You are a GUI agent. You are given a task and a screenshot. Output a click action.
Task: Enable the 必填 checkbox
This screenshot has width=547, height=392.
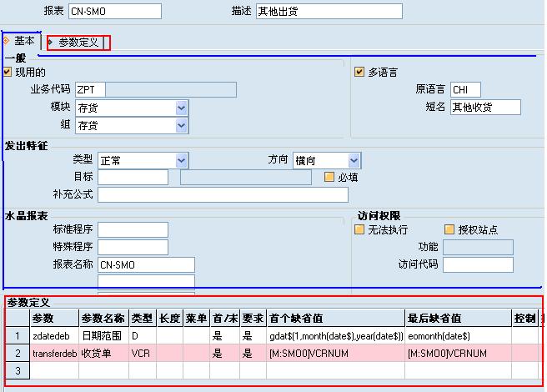click(x=329, y=177)
